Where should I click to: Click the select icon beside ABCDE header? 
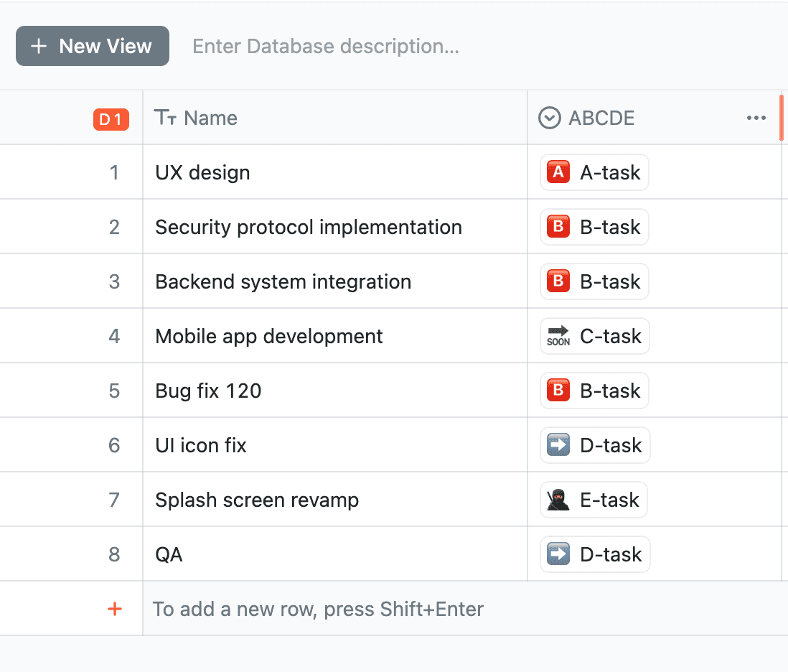pos(549,118)
